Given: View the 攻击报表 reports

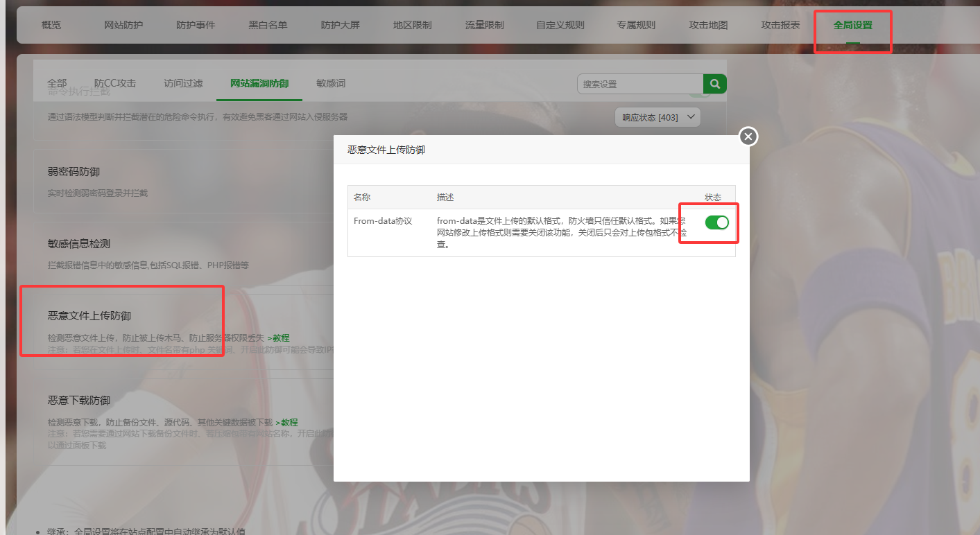Looking at the screenshot, I should point(780,24).
